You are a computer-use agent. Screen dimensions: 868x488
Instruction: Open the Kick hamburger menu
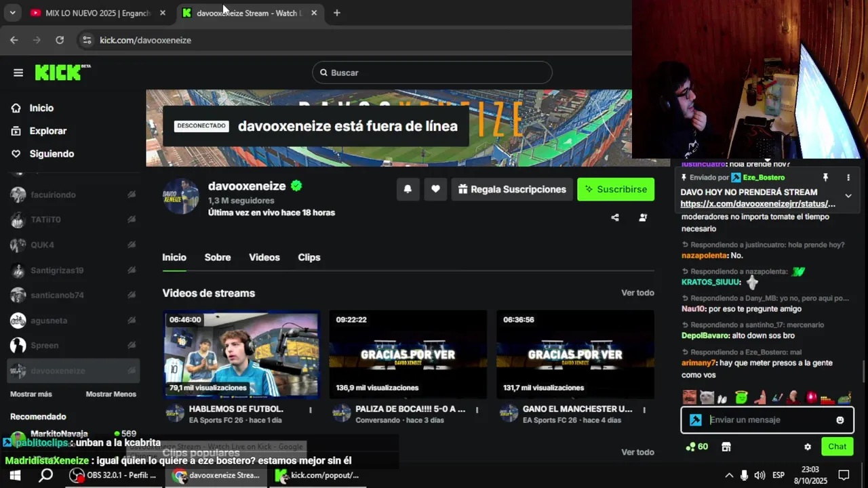click(18, 73)
